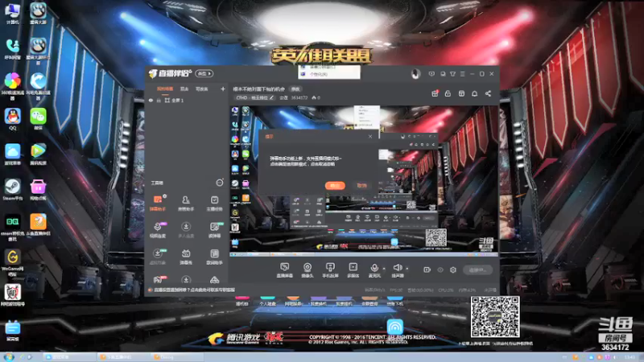Select the orange-highlighted first scene tab
644x362 pixels.
tap(165, 88)
